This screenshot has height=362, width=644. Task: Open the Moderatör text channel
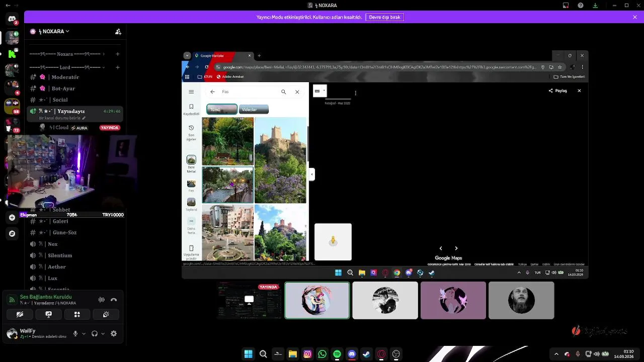[75, 77]
